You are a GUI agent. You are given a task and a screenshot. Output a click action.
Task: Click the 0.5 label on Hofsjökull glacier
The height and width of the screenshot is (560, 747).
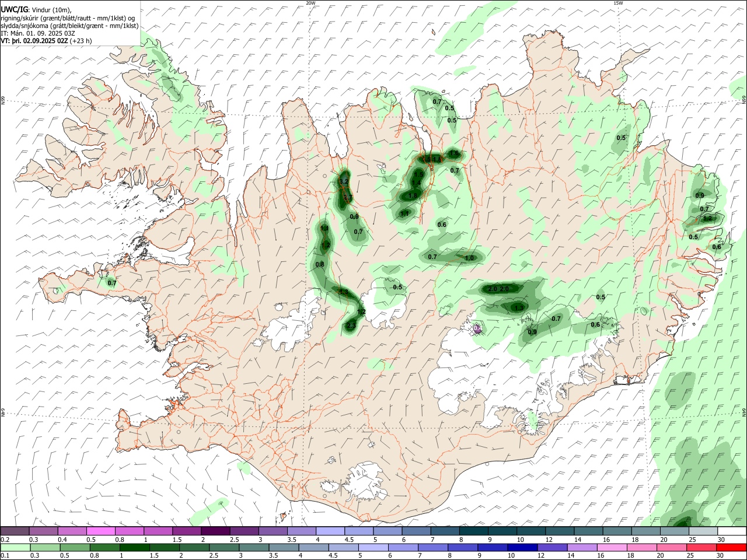pos(397,287)
